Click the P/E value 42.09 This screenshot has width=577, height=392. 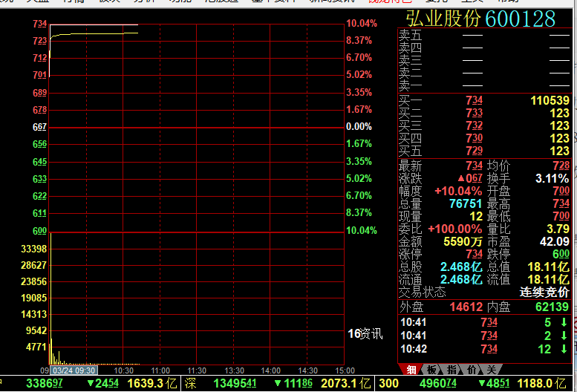pyautogui.click(x=555, y=241)
